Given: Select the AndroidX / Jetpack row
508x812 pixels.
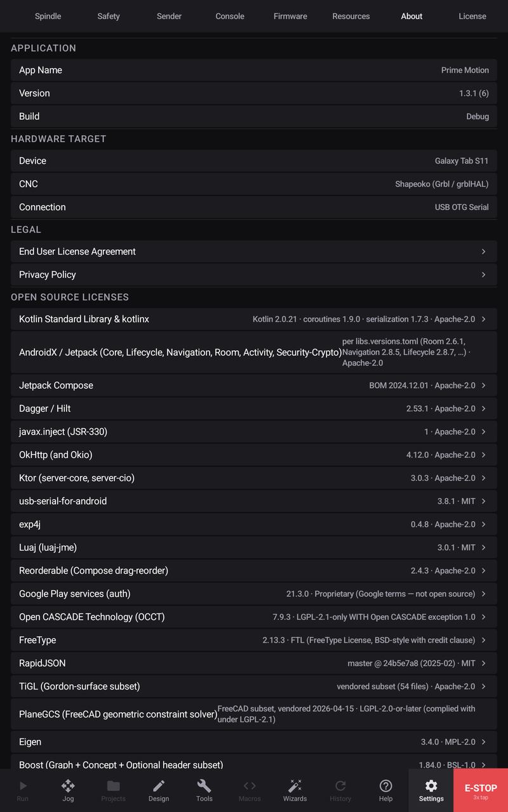Looking at the screenshot, I should [254, 352].
